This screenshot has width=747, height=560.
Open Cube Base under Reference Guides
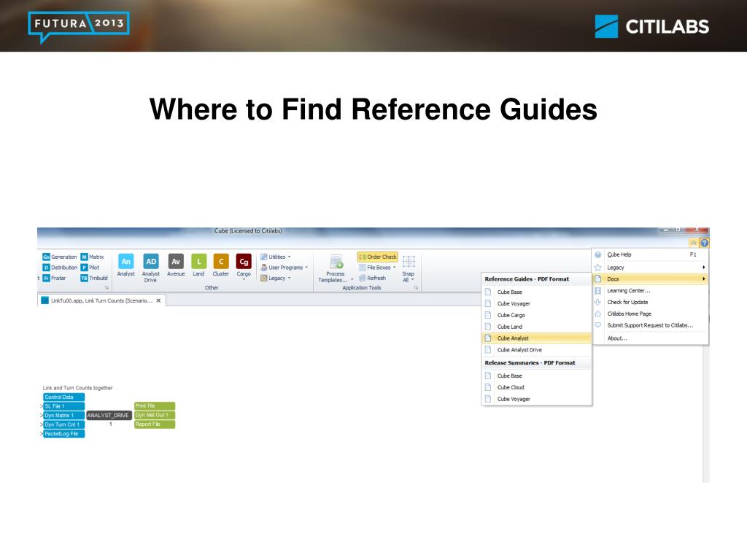(536, 292)
